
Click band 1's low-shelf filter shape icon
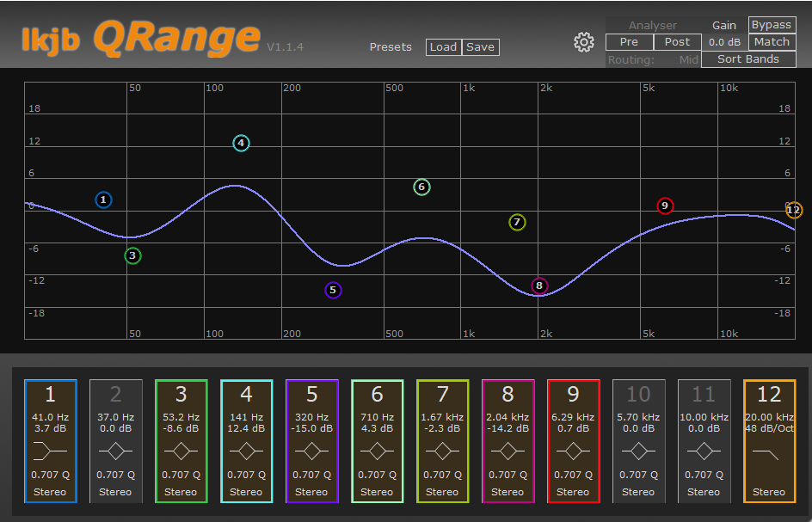(x=50, y=451)
